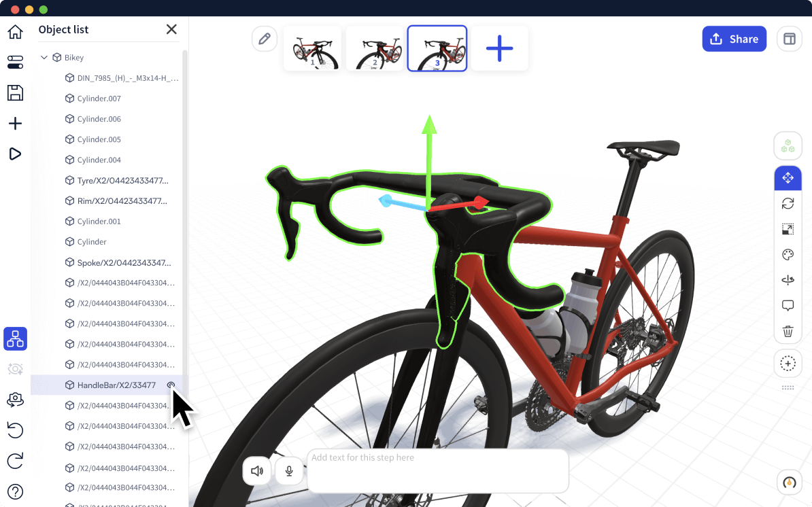Collapse the Bikey tree node
812x507 pixels.
pyautogui.click(x=44, y=57)
